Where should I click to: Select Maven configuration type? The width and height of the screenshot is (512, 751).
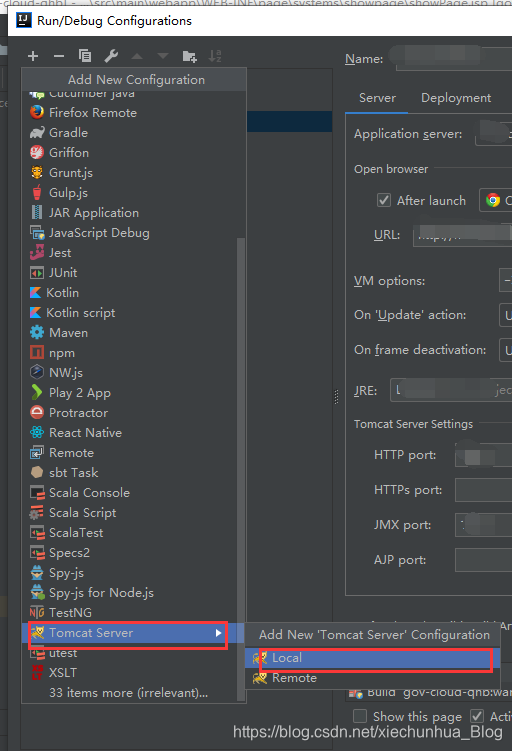[130, 333]
